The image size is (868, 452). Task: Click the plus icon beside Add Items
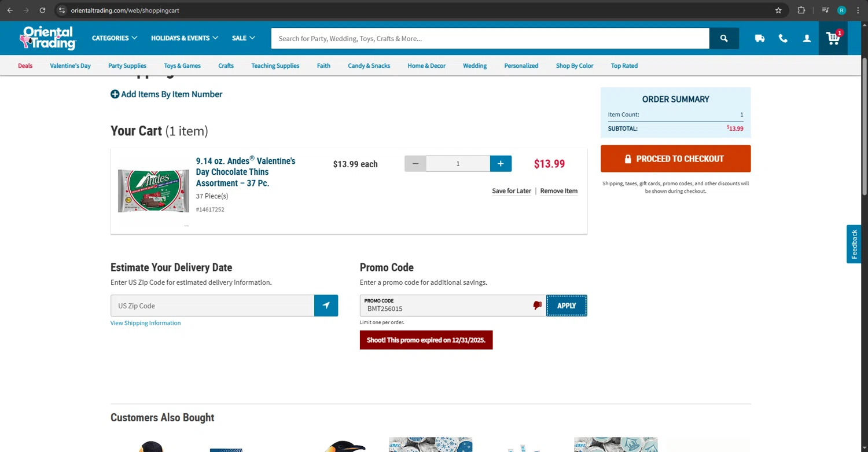pyautogui.click(x=115, y=94)
